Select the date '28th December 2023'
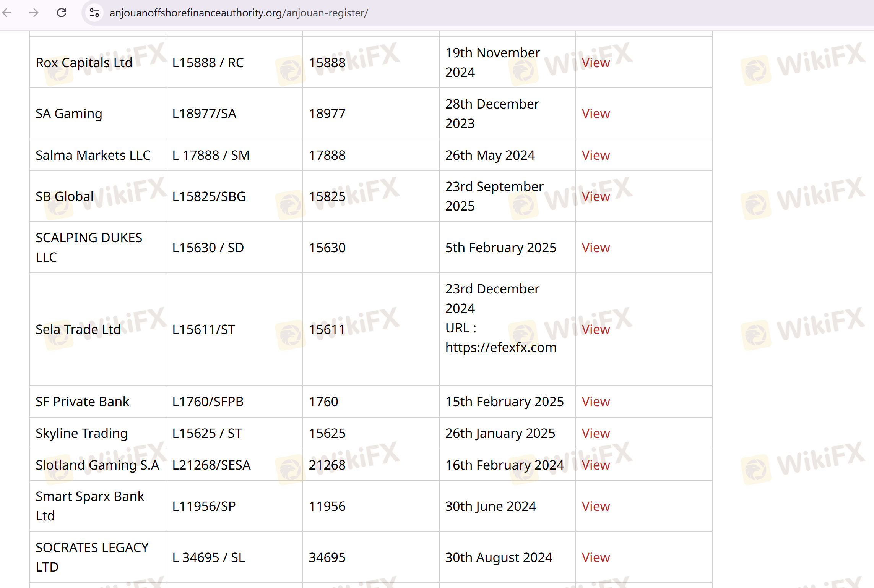This screenshot has width=874, height=588. (492, 113)
